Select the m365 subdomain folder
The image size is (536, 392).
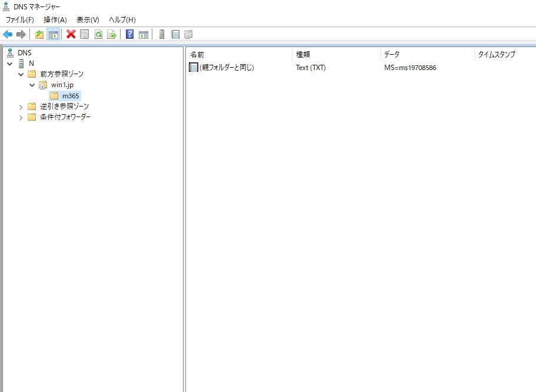coord(71,96)
